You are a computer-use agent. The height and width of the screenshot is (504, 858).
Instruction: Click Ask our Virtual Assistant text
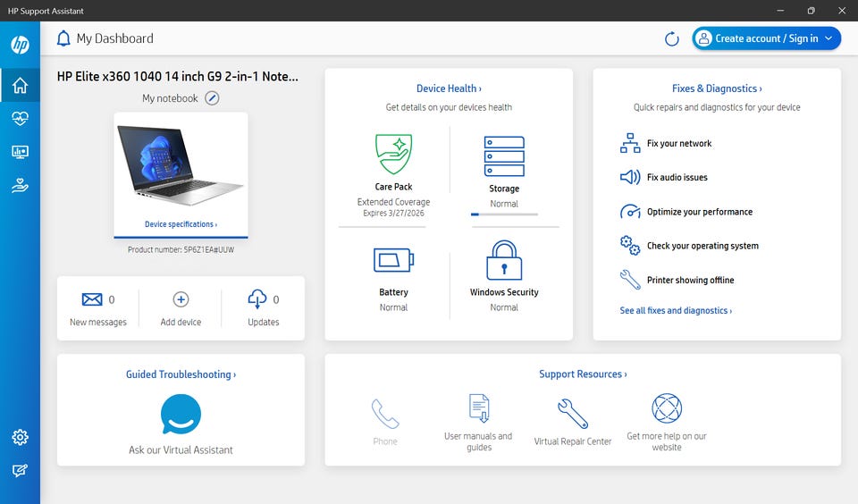[181, 449]
